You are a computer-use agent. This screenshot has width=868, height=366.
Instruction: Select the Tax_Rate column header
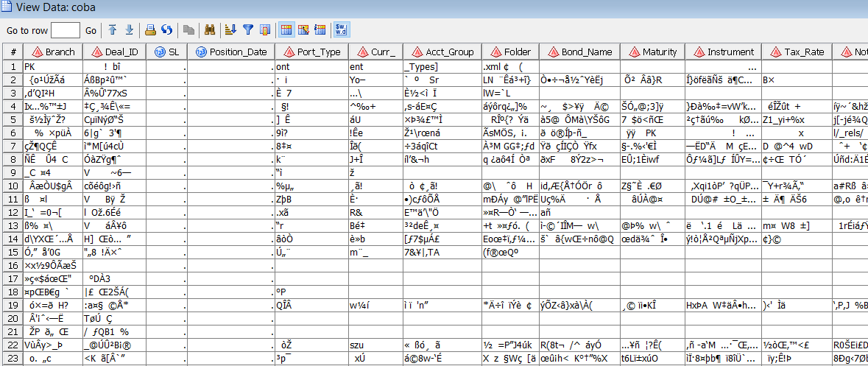[x=797, y=52]
